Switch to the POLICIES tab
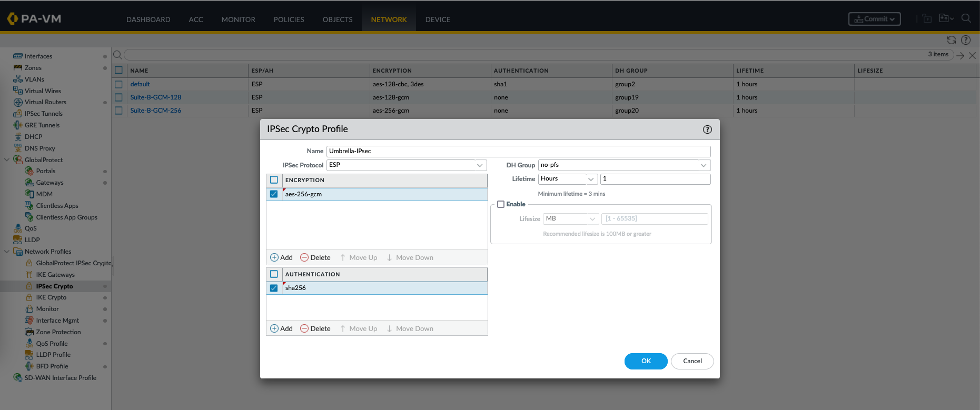 pos(289,19)
